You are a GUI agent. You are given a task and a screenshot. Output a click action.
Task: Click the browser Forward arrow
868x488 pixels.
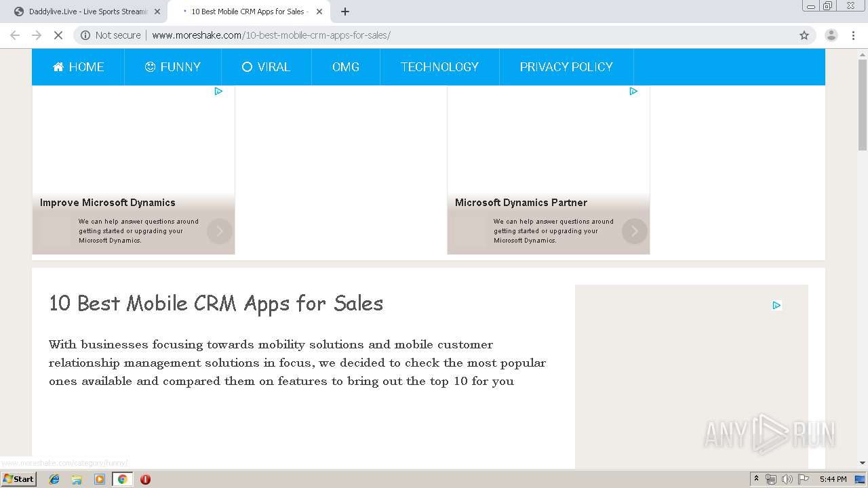(x=37, y=35)
